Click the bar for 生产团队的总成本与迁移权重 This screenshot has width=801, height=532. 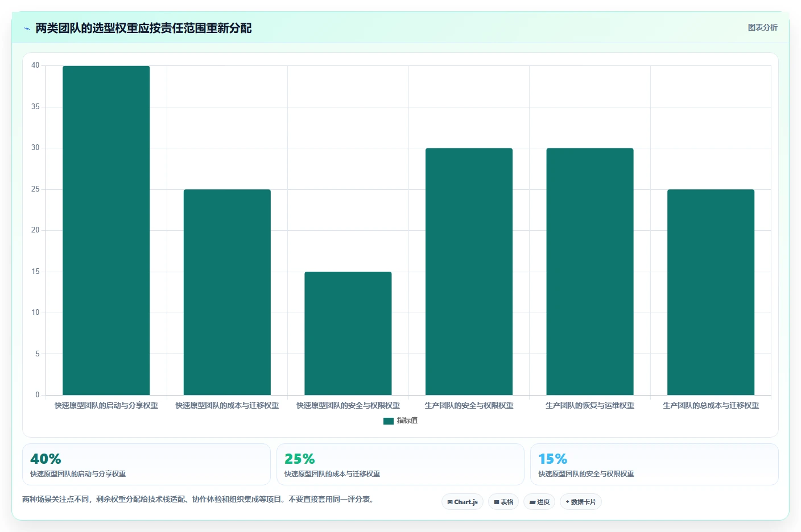coord(711,292)
